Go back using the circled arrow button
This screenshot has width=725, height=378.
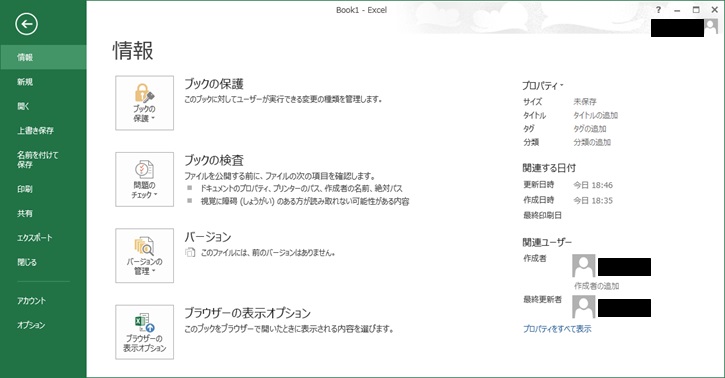pos(26,24)
